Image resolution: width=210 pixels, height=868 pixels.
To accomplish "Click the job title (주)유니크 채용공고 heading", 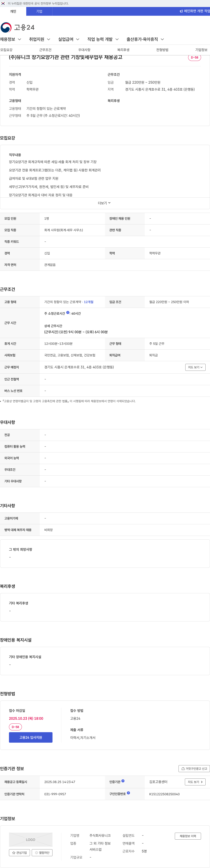I will point(65,57).
